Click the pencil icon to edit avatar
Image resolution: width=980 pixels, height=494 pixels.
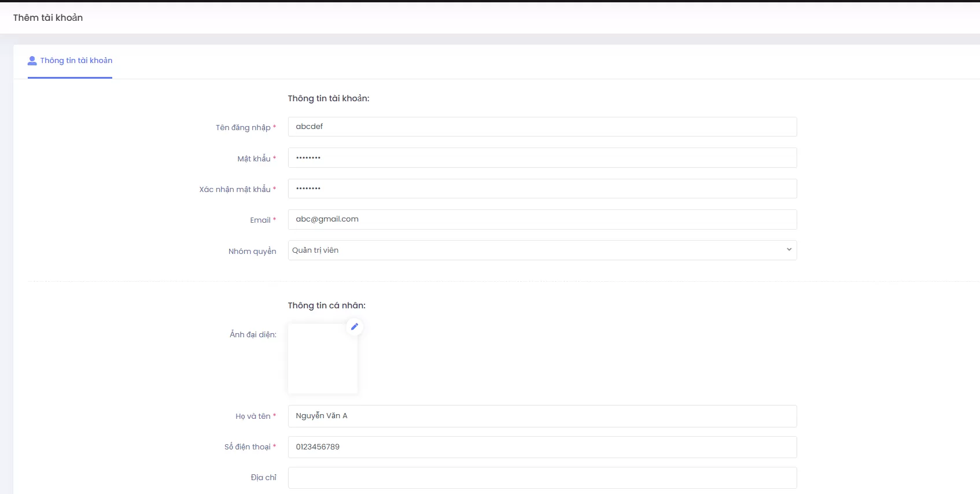tap(355, 327)
